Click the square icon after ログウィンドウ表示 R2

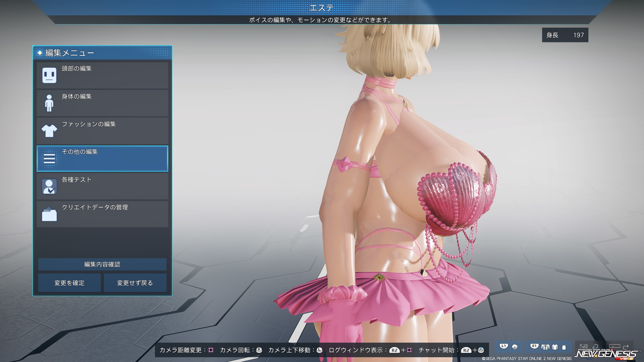click(409, 350)
